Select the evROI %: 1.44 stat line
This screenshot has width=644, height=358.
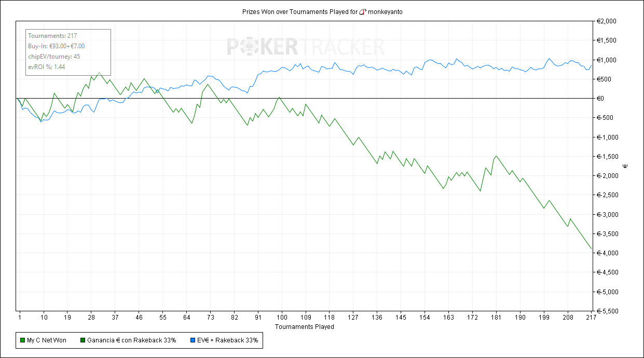[47, 66]
